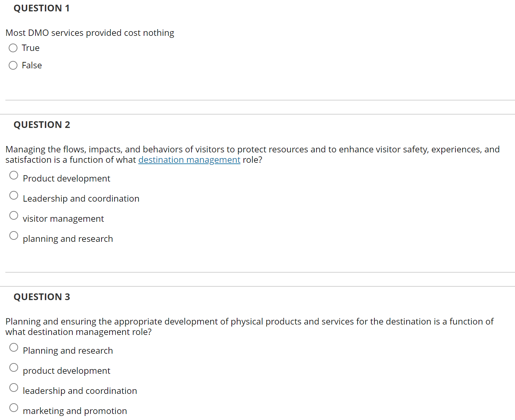Choose Product development in Question 2

[14, 175]
